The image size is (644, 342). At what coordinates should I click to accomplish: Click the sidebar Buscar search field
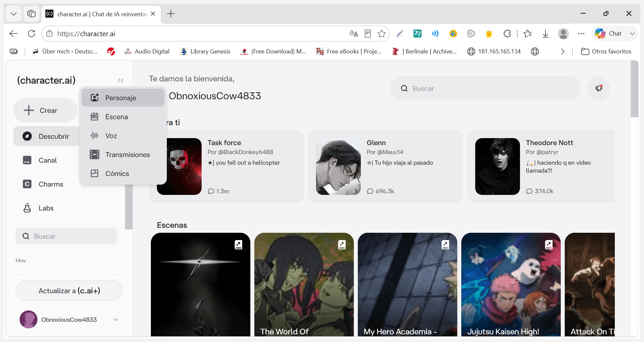click(x=66, y=236)
